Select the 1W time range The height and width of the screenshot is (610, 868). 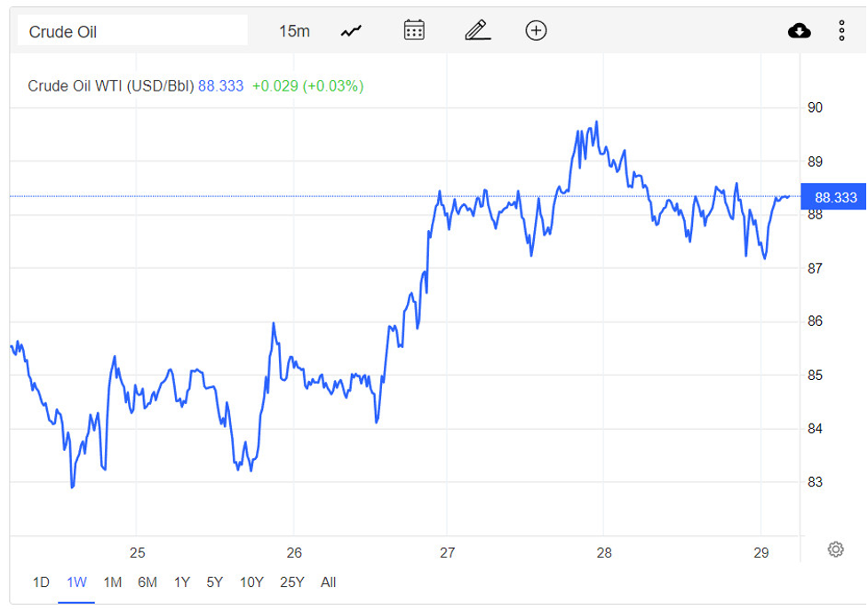click(x=76, y=582)
